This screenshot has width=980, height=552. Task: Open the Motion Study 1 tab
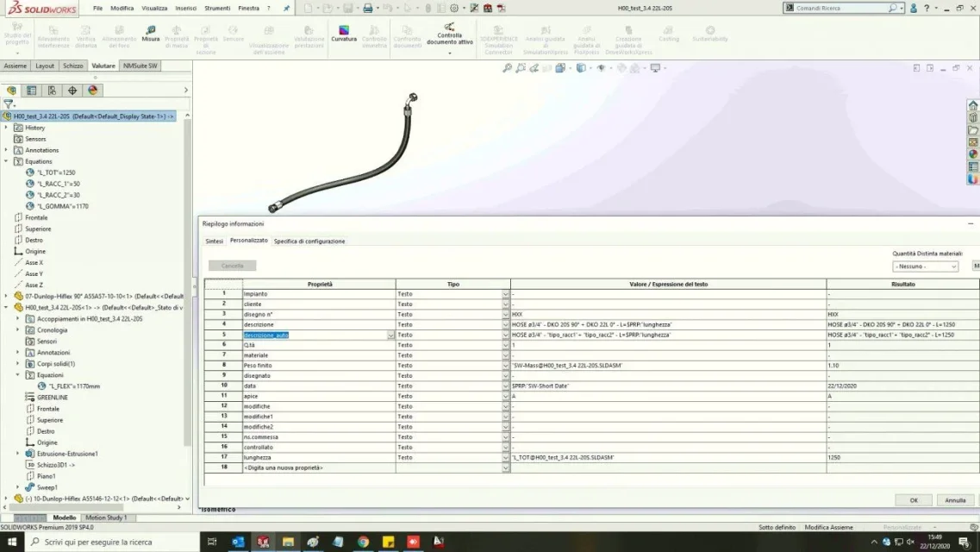[106, 517]
